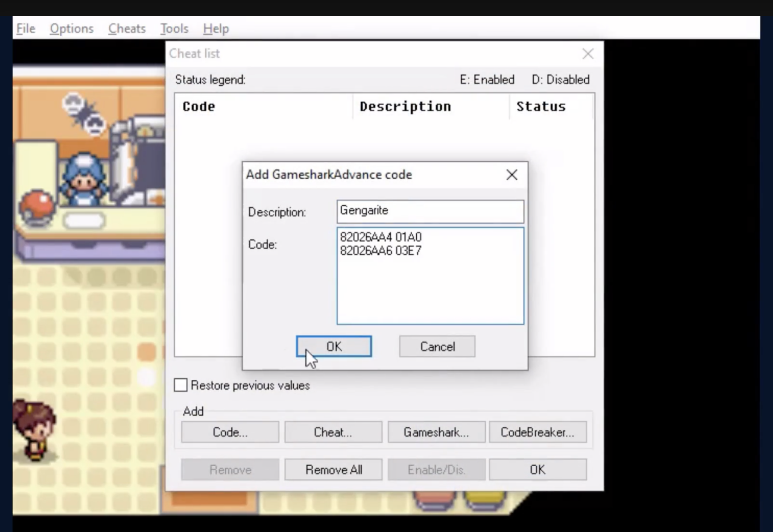This screenshot has width=773, height=532.
Task: Open the Code... add option
Action: point(230,432)
